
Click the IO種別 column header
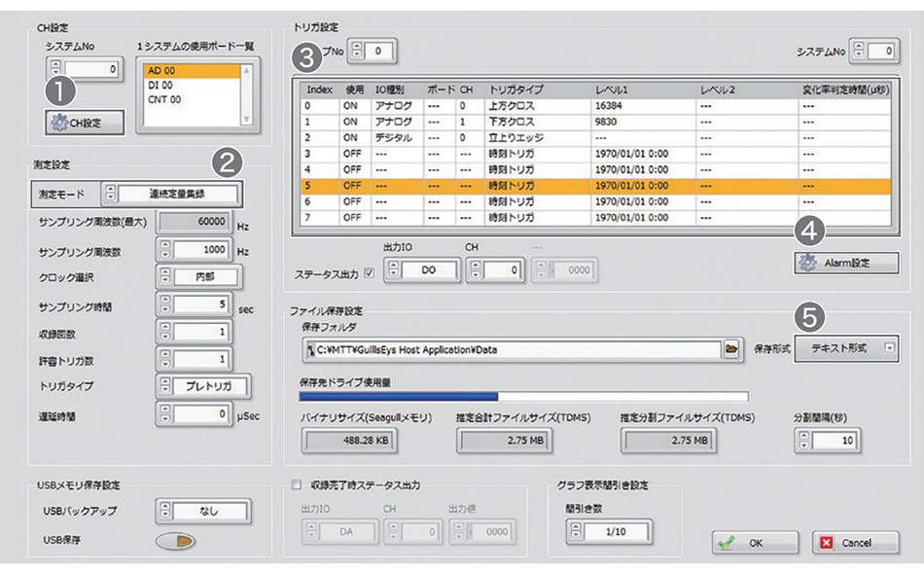[x=389, y=90]
